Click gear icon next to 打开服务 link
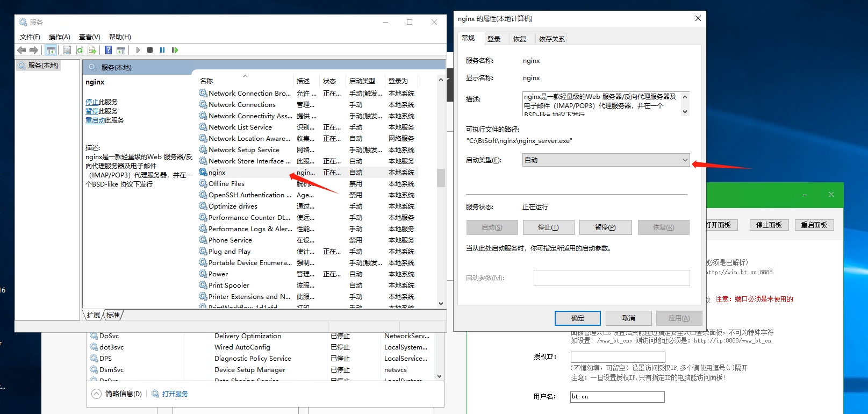 tap(155, 394)
